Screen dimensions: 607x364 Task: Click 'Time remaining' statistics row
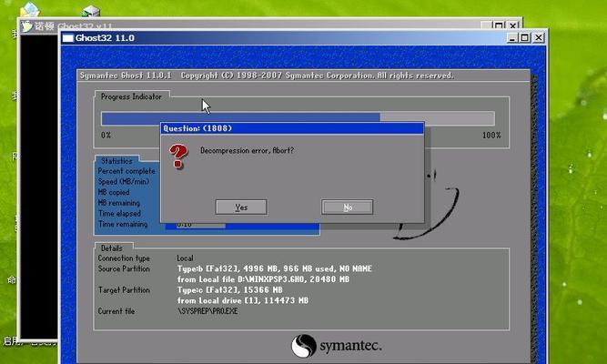123,224
